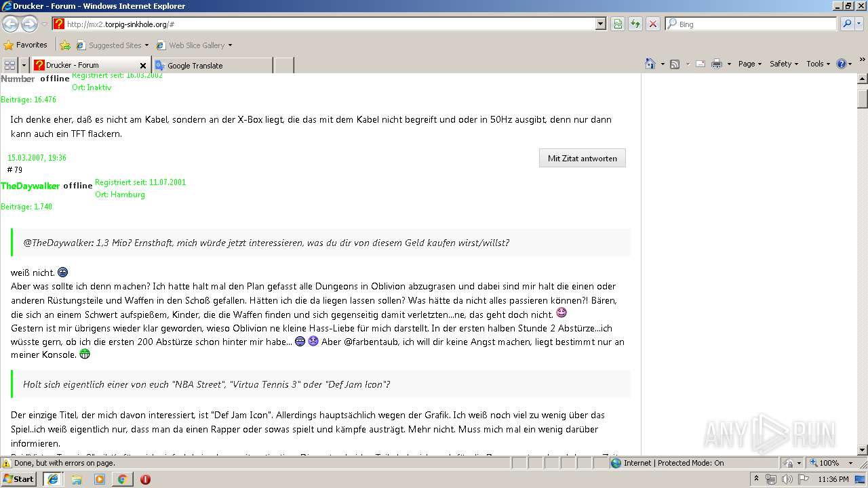This screenshot has width=868, height=488.
Task: Click the text Registriert seit: 11.07.2001
Action: (x=140, y=182)
